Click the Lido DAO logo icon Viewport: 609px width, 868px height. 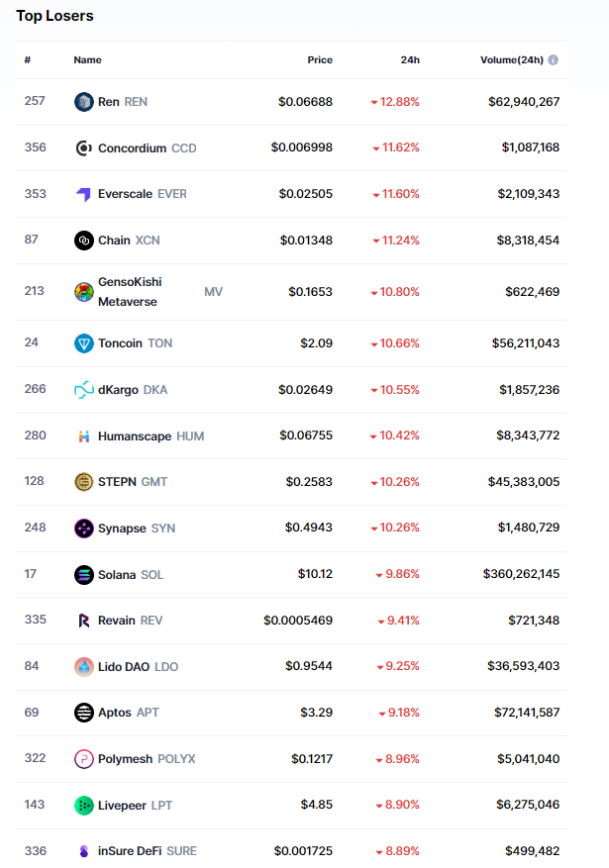84,667
